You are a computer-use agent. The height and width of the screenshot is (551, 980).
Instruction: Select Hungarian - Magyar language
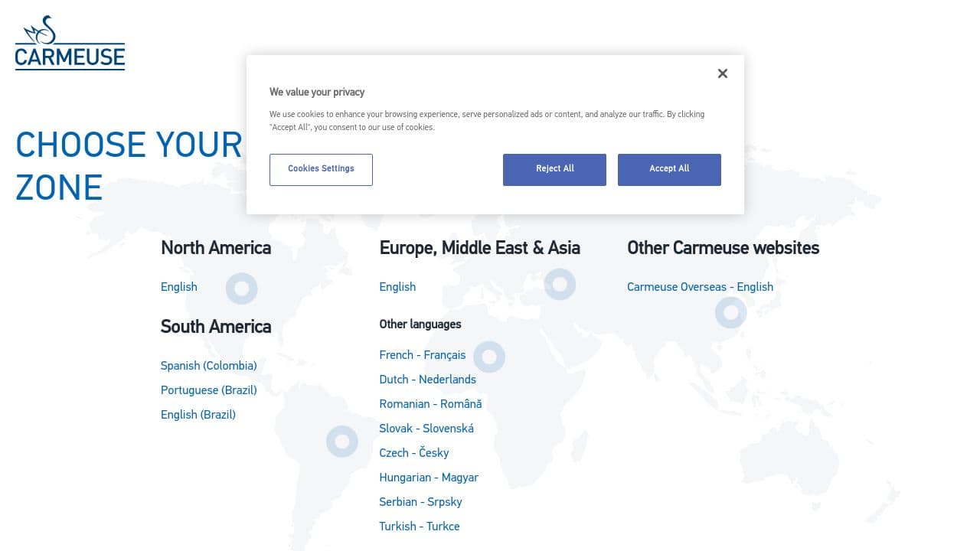coord(429,478)
